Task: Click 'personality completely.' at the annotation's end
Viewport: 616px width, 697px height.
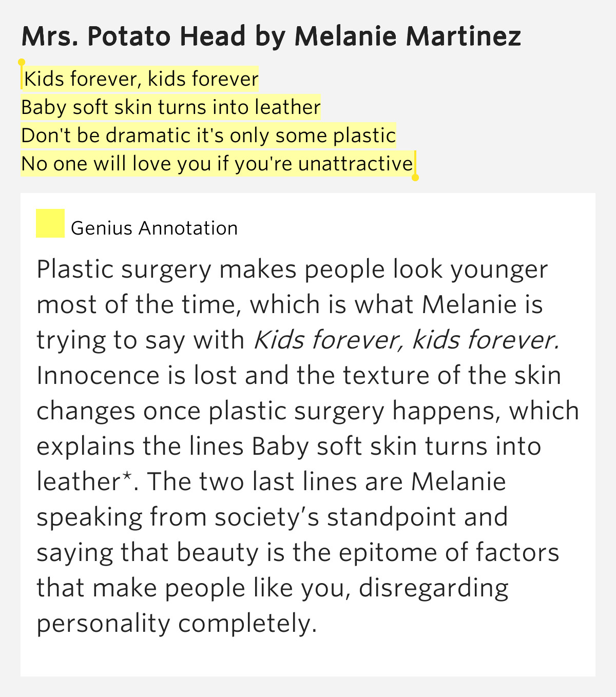Action: tap(177, 624)
